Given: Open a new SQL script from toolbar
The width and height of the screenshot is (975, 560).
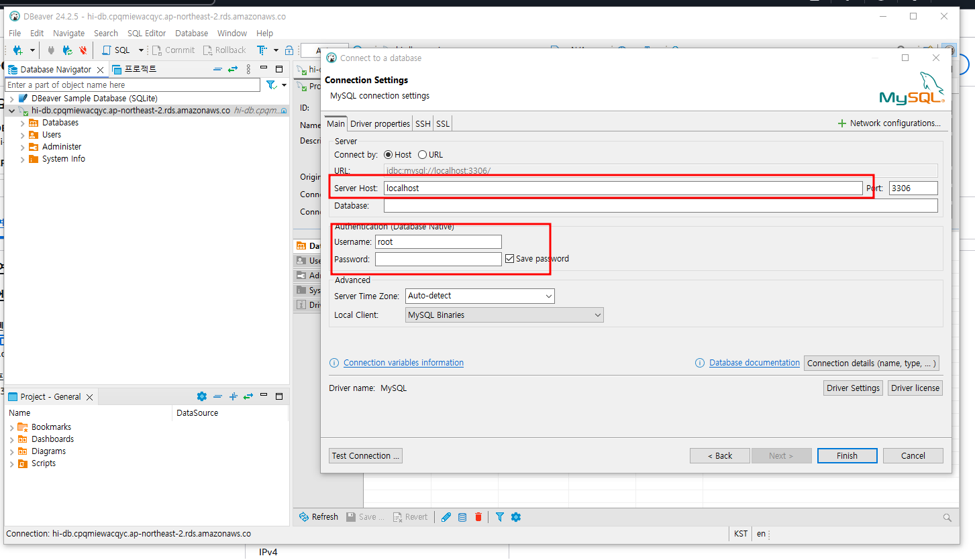Looking at the screenshot, I should point(117,50).
